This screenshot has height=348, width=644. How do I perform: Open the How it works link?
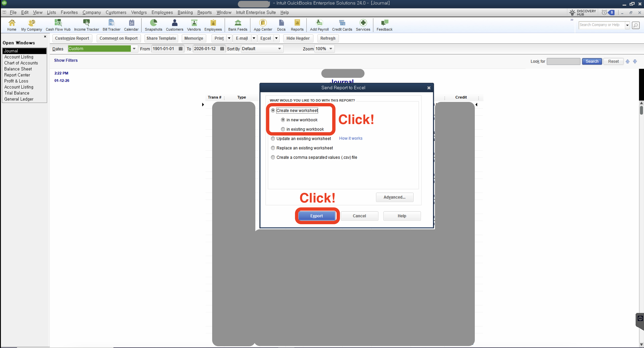(351, 138)
